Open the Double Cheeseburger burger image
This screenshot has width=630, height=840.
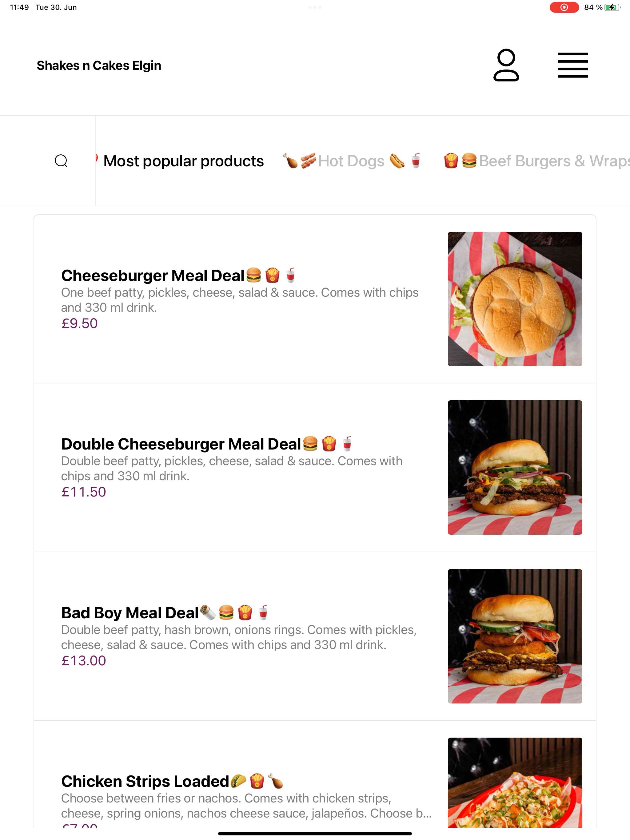(x=515, y=467)
